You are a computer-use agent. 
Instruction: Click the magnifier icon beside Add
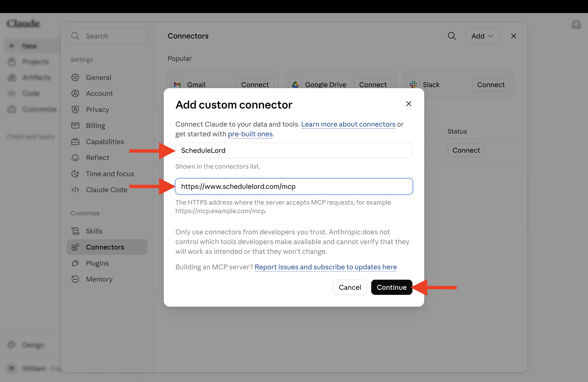coord(452,36)
